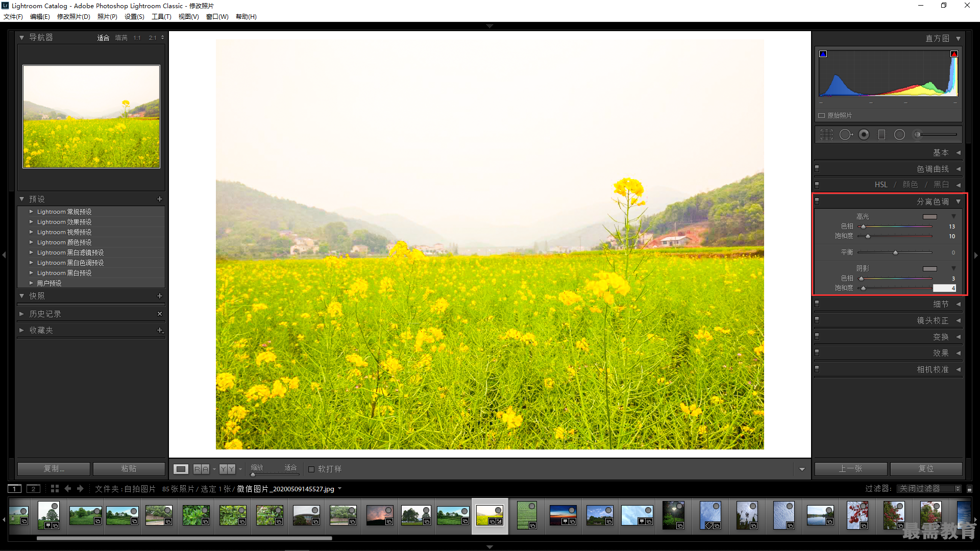The image size is (980, 551).
Task: Expand the 基本 panel
Action: click(x=959, y=153)
